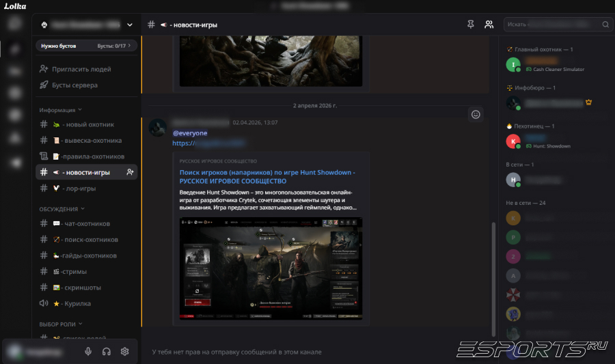This screenshot has height=364, width=615.
Task: Join the 'Курилка' voice channel
Action: 86,304
